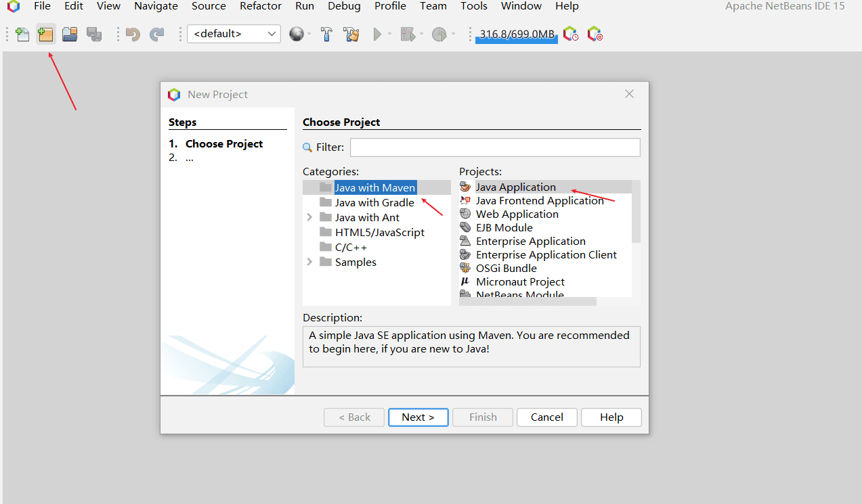Open the dropdown arrow beside Profile Project
Viewport: 862px width, 504px height.
pos(453,34)
